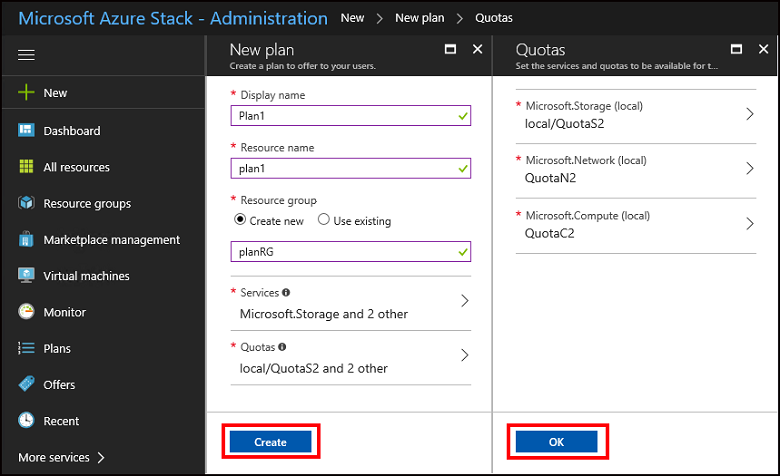Click the Marketplace management icon
This screenshot has height=476, width=780.
[26, 240]
